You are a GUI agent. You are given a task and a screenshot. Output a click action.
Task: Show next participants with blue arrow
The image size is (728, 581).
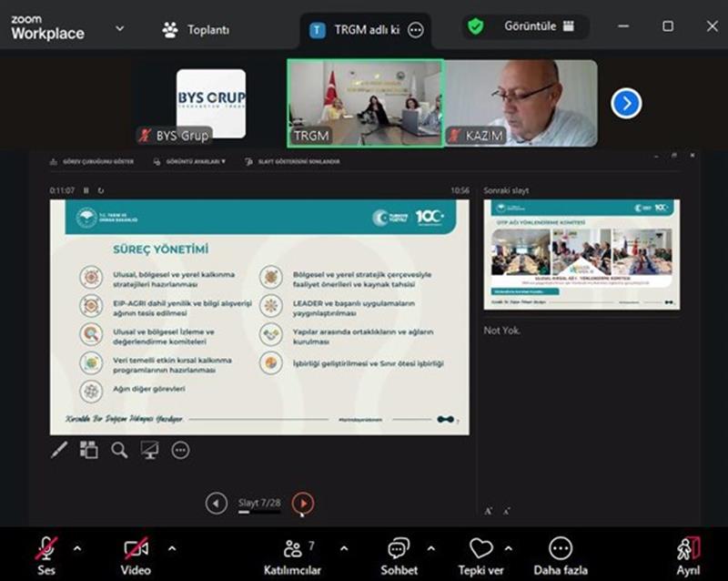tap(626, 103)
